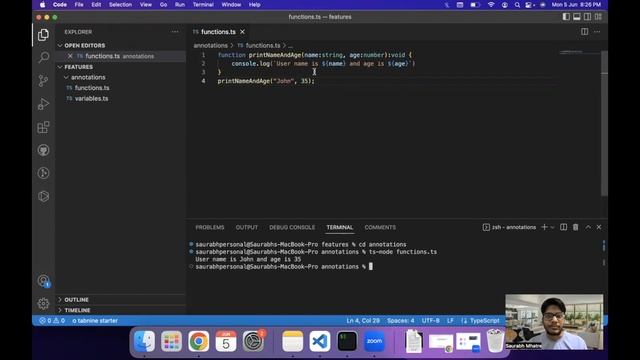Open variables.ts in file tree

coord(91,98)
